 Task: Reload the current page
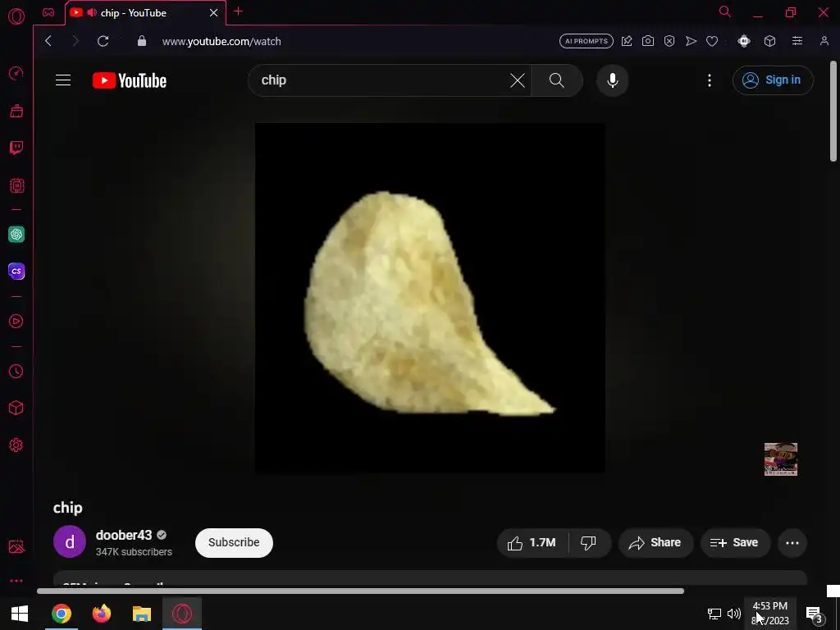coord(103,41)
